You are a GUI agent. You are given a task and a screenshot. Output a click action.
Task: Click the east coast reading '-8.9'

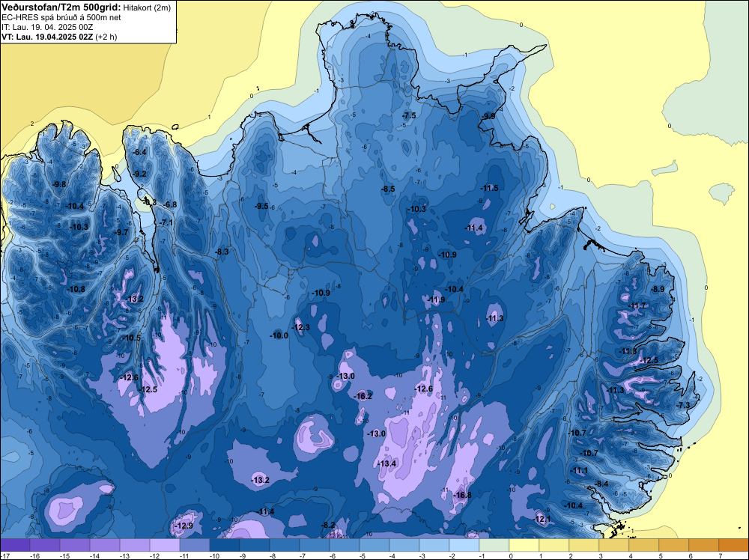point(658,289)
